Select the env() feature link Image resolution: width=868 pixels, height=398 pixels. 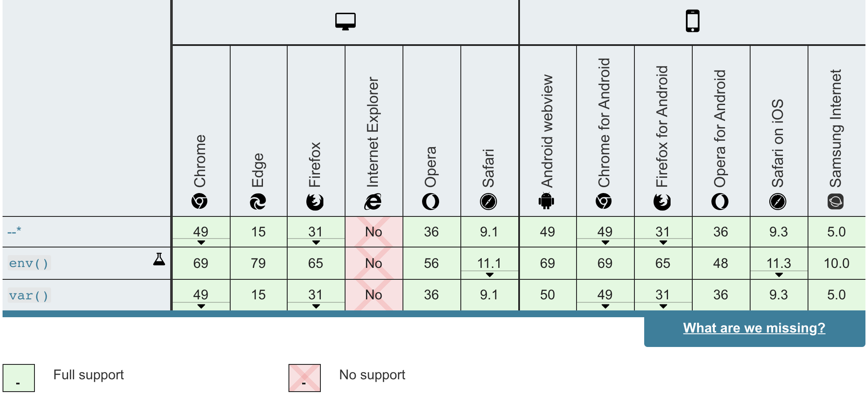point(28,263)
